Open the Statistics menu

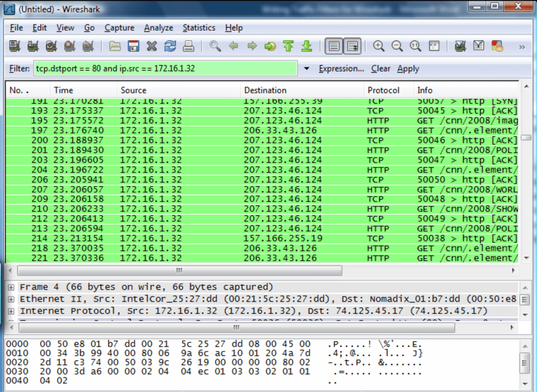[x=199, y=28]
